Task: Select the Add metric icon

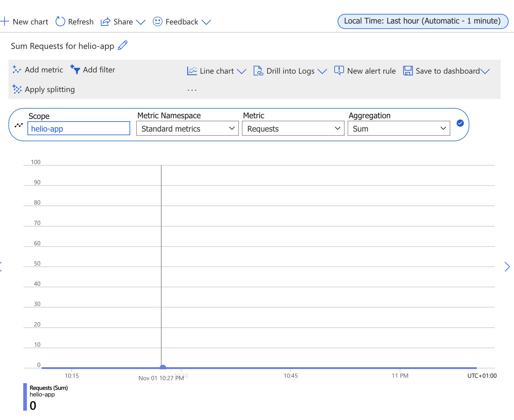Action: click(x=17, y=69)
